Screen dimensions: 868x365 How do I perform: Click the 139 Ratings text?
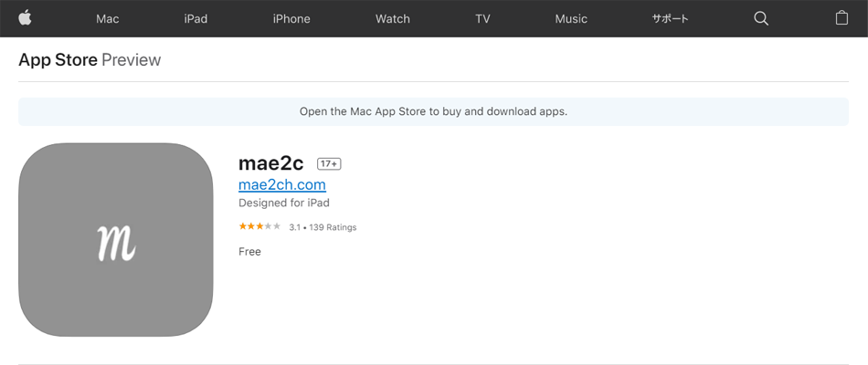click(x=333, y=227)
